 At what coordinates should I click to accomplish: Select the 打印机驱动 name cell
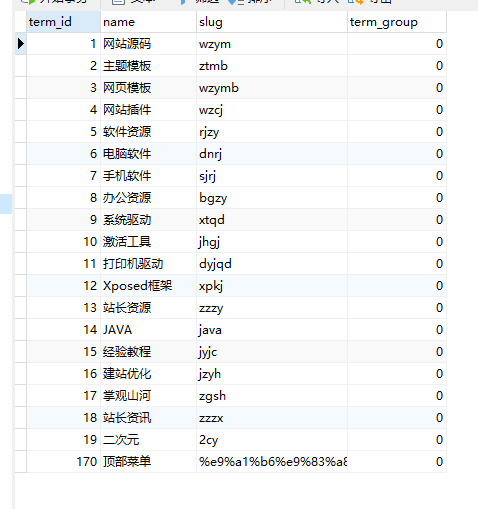coord(148,264)
